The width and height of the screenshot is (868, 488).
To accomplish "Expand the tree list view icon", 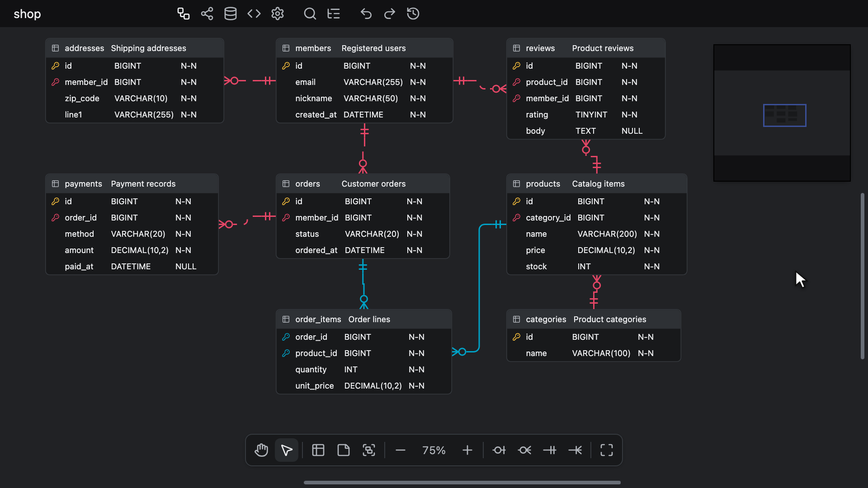I will pos(334,14).
